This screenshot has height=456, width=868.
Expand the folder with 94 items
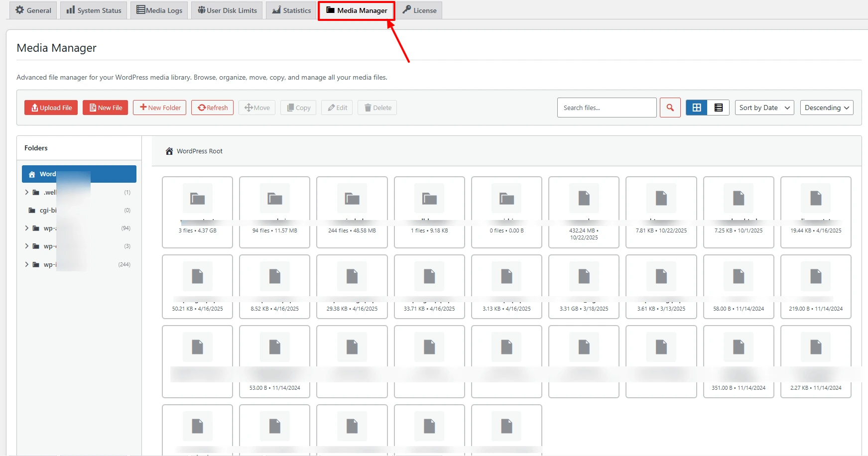tap(27, 228)
